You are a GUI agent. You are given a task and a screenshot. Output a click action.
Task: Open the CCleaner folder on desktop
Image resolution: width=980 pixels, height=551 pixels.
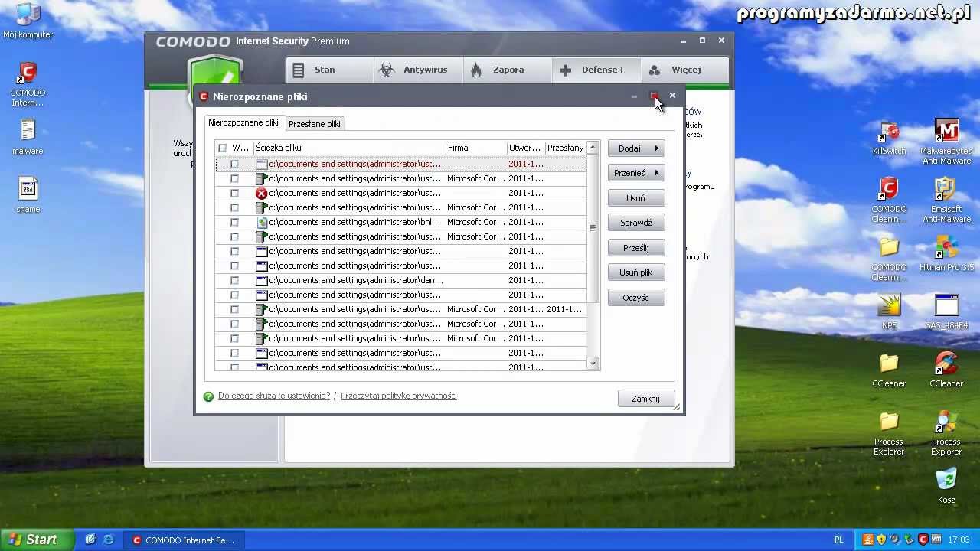(x=889, y=370)
